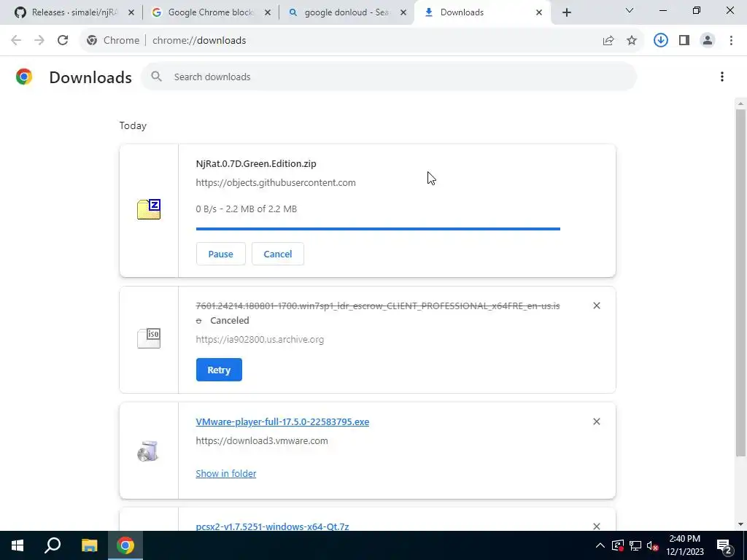Open Windows taskbar search
The width and height of the screenshot is (747, 560).
click(53, 545)
